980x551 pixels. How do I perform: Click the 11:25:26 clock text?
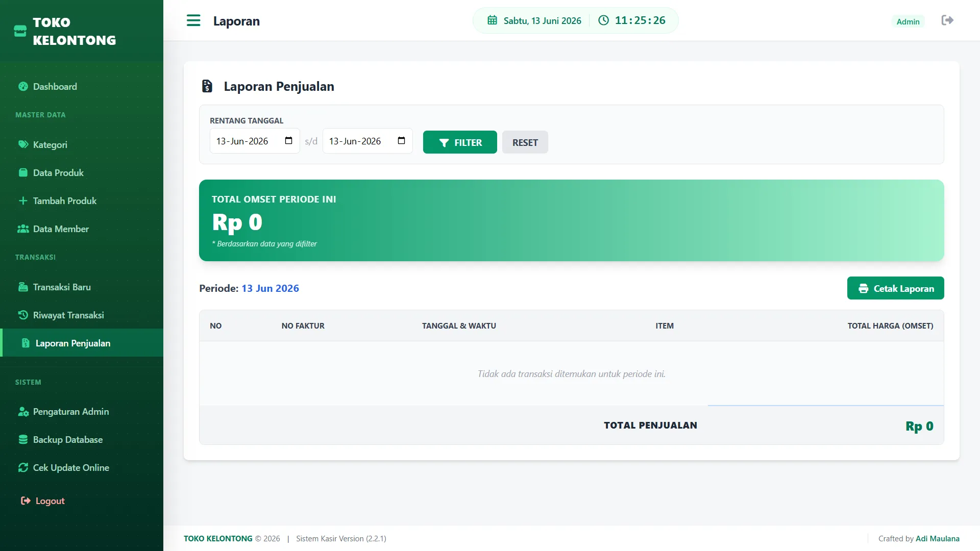pos(640,20)
